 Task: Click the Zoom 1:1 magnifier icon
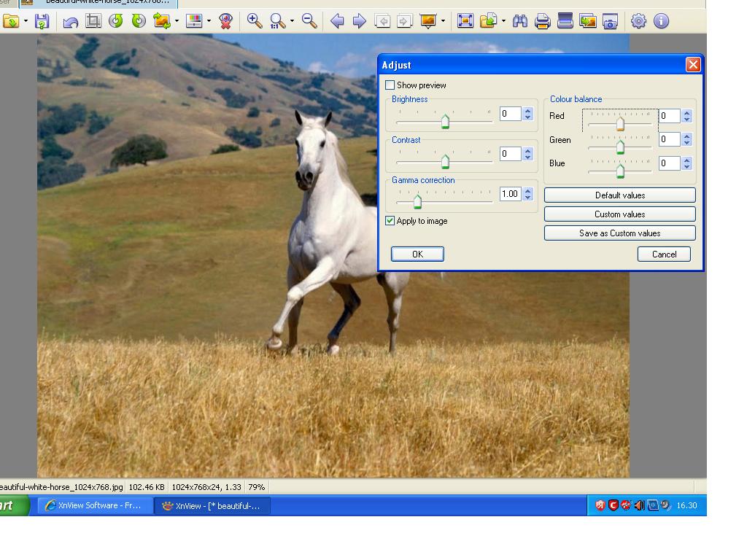[x=277, y=21]
